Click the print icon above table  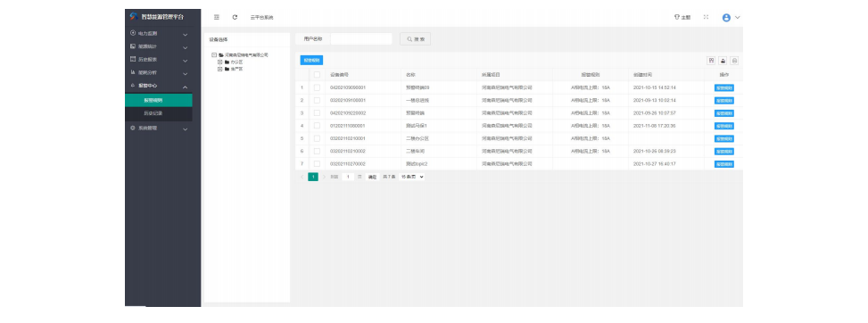[734, 61]
